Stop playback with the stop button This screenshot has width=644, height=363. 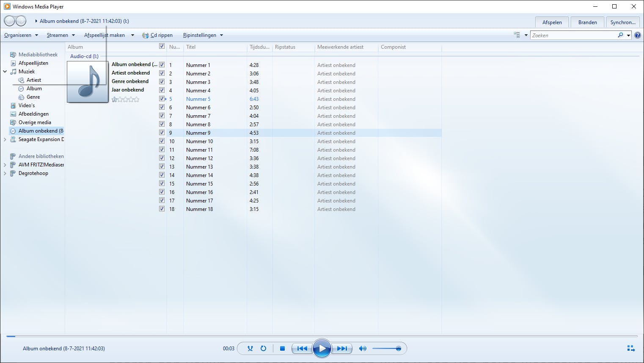tap(282, 349)
